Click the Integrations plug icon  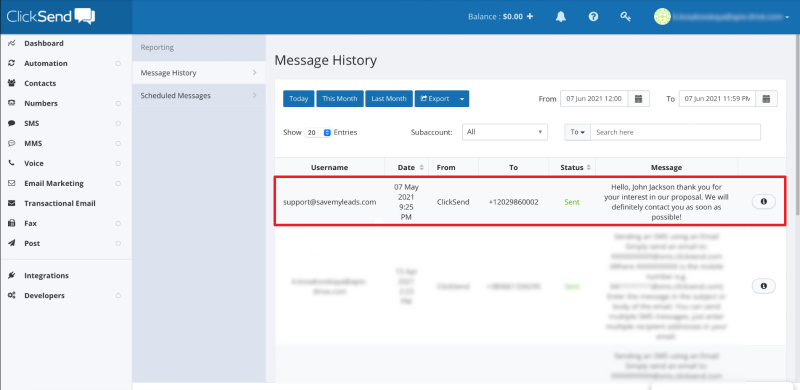click(11, 276)
